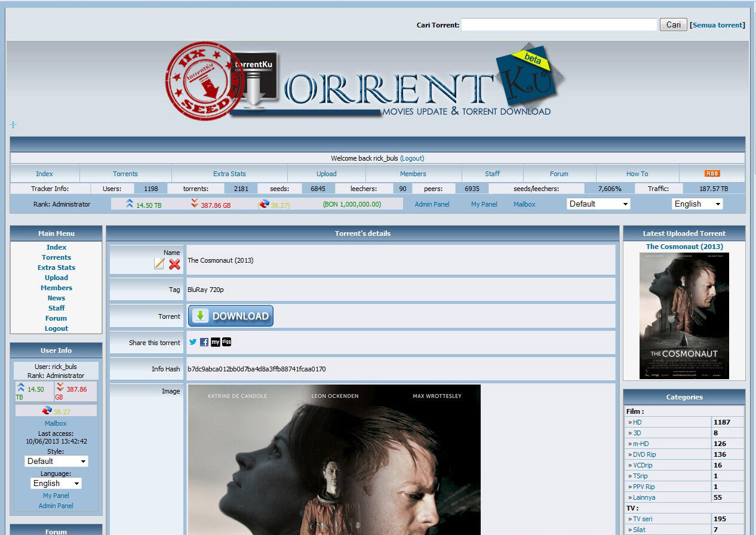Click the edit torrent pencil icon
Image resolution: width=756 pixels, height=535 pixels.
(x=159, y=264)
